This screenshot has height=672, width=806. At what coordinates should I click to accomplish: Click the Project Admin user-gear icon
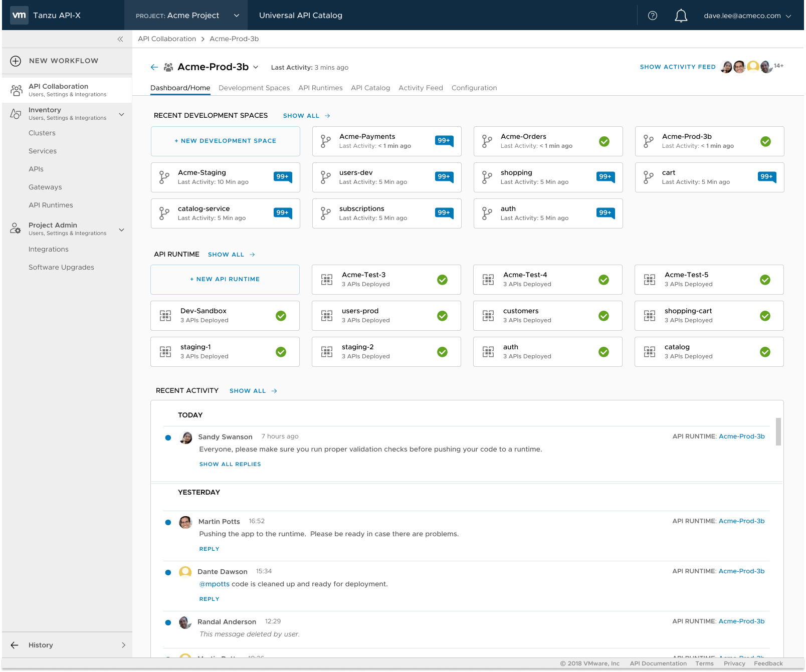[16, 229]
